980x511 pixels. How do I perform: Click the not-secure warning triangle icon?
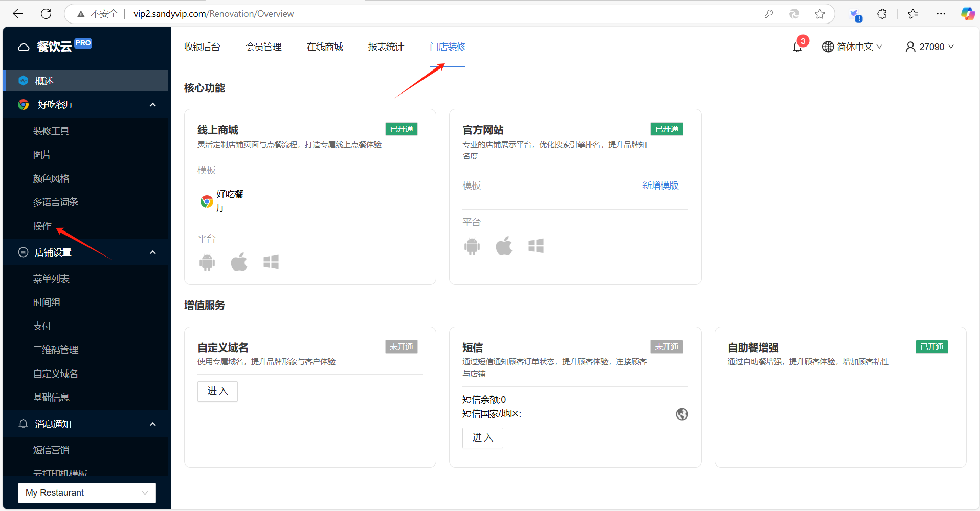pos(81,14)
